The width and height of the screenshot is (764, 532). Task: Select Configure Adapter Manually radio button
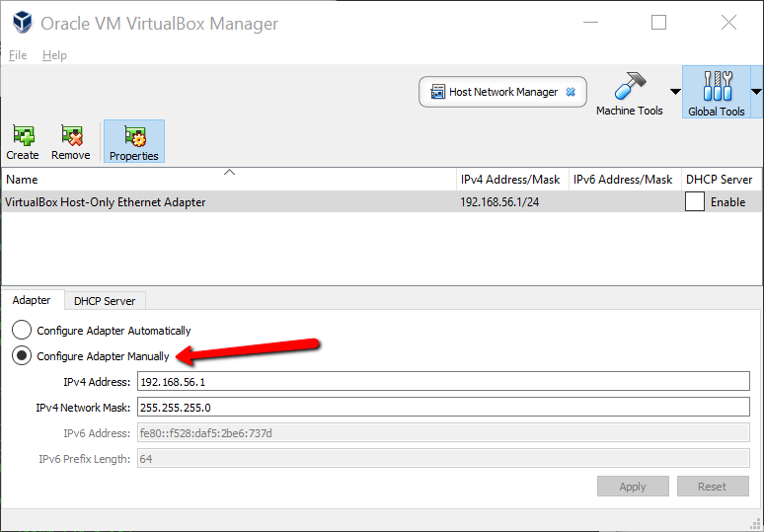pyautogui.click(x=22, y=355)
